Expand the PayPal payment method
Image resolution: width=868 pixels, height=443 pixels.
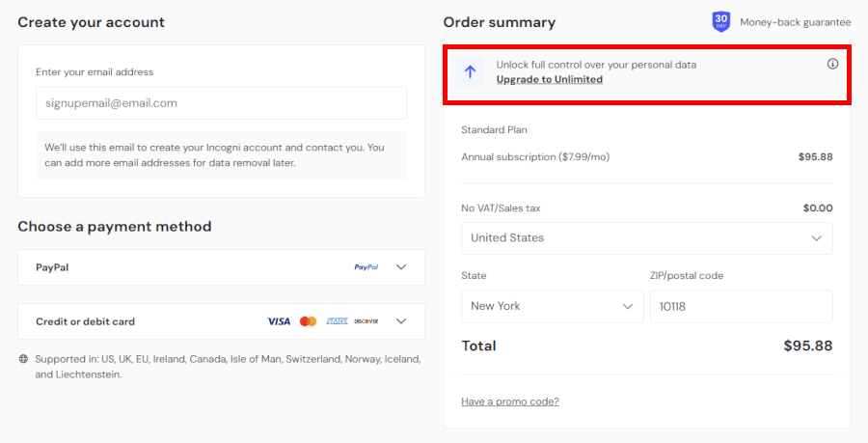click(x=402, y=267)
